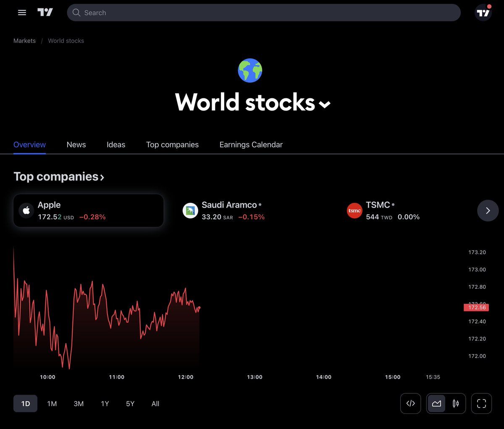Viewport: 504px width, 429px height.
Task: Click the chart's last price endpoint marker
Action: coord(199,308)
